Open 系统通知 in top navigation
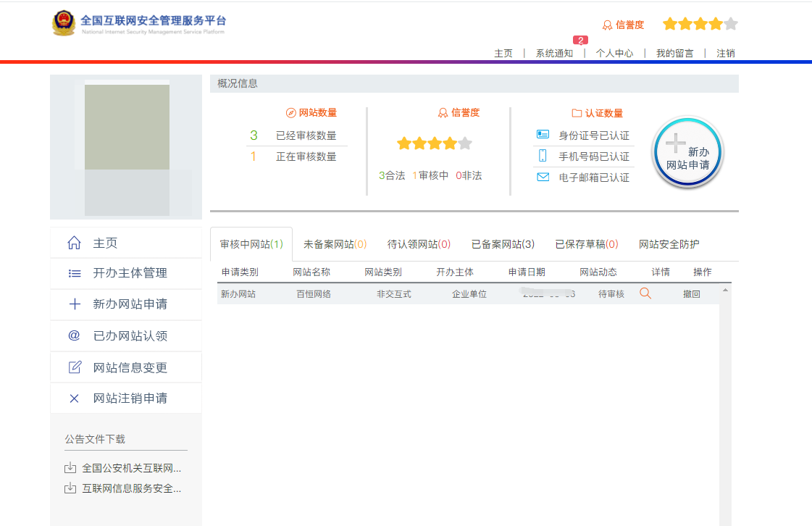This screenshot has height=526, width=812. 554,54
